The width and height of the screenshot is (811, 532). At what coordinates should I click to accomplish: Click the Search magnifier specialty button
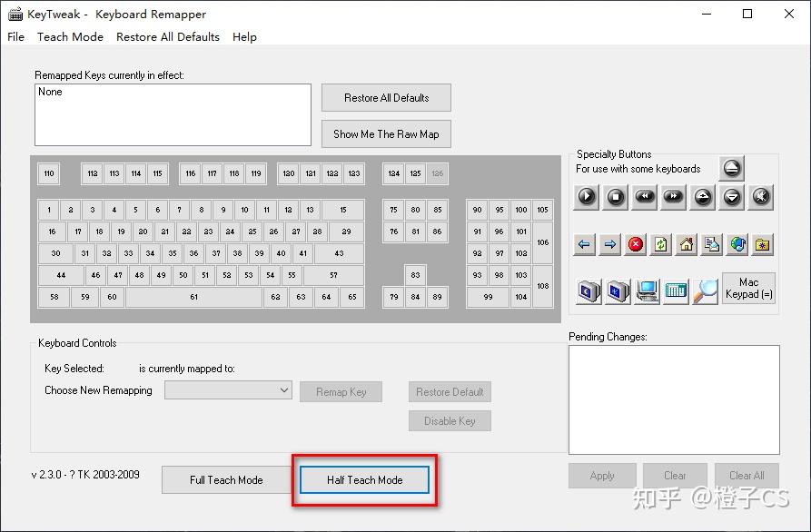point(705,291)
